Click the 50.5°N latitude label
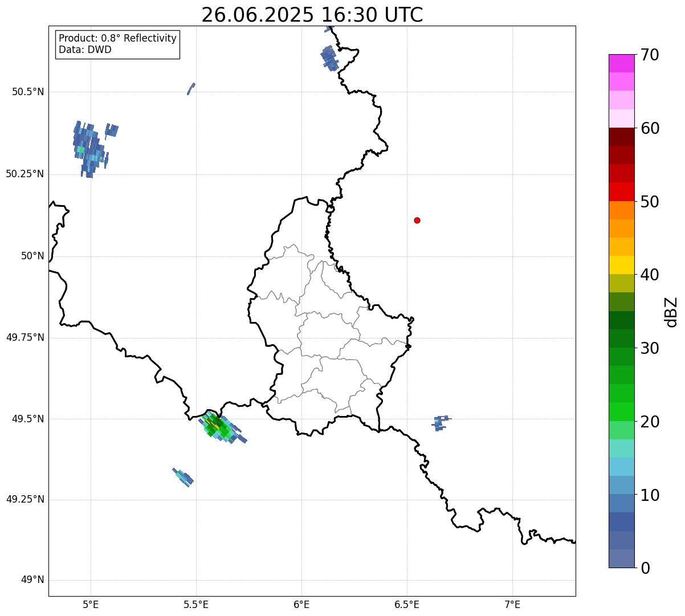This screenshot has height=616, width=685. coord(28,92)
